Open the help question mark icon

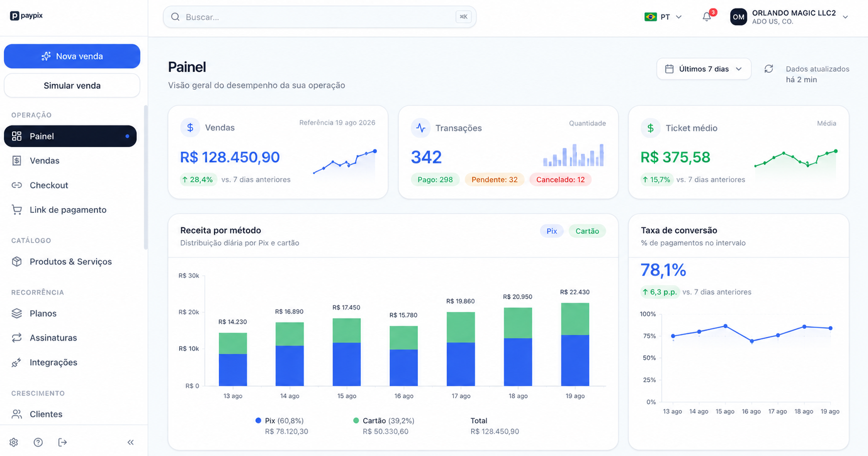[38, 442]
